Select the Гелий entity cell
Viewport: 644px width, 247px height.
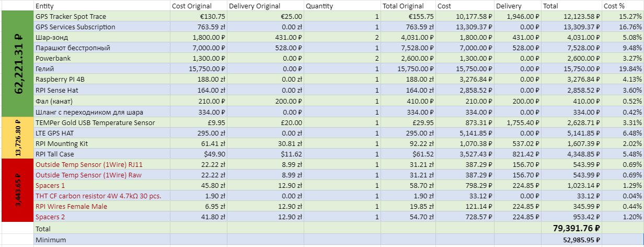tap(102, 69)
